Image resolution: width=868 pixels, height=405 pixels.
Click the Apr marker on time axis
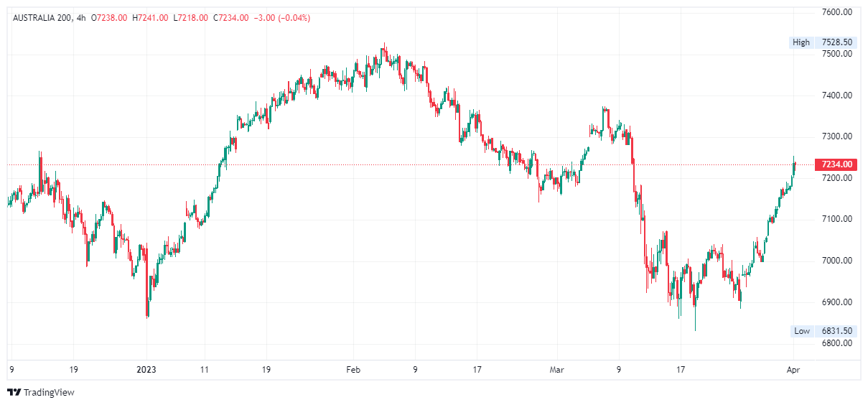click(x=793, y=371)
